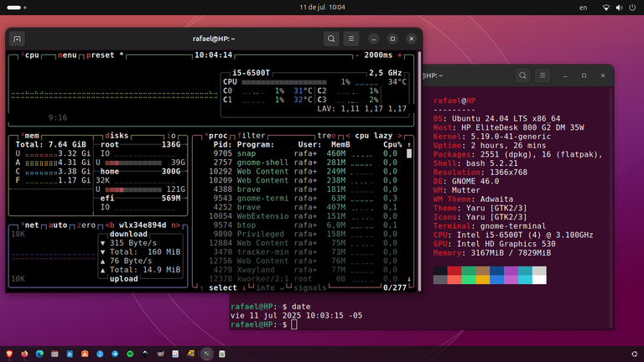This screenshot has width=644, height=362.
Task: Open the Inkscape dock icon
Action: click(145, 354)
